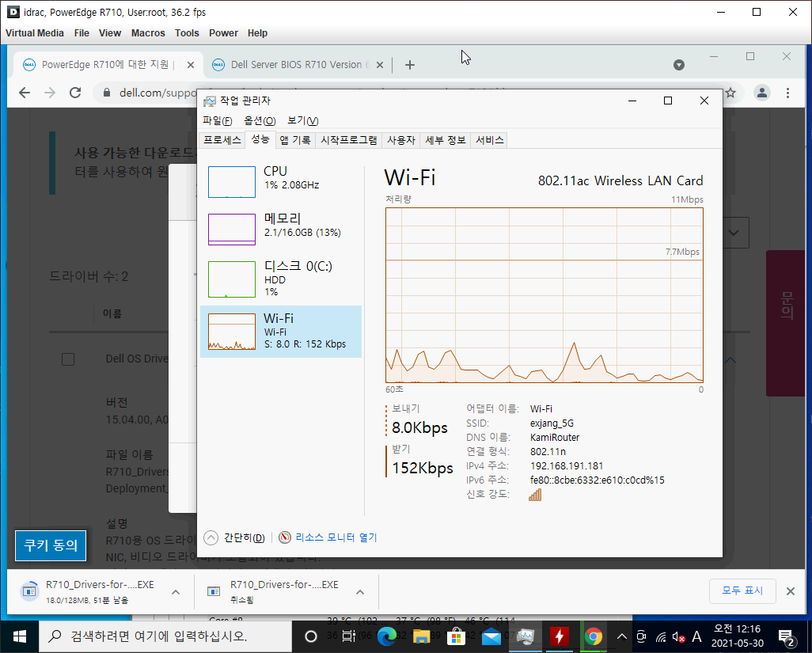Launch Microsoft Edge from taskbar

[x=386, y=636]
